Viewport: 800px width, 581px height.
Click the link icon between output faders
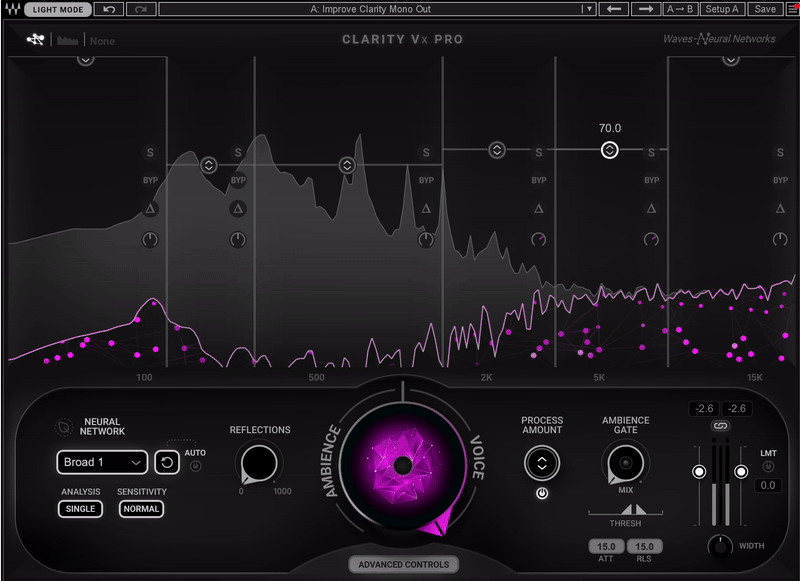[720, 425]
